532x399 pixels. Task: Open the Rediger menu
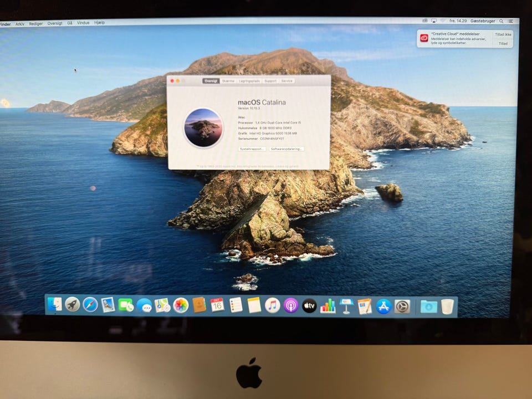pos(35,24)
